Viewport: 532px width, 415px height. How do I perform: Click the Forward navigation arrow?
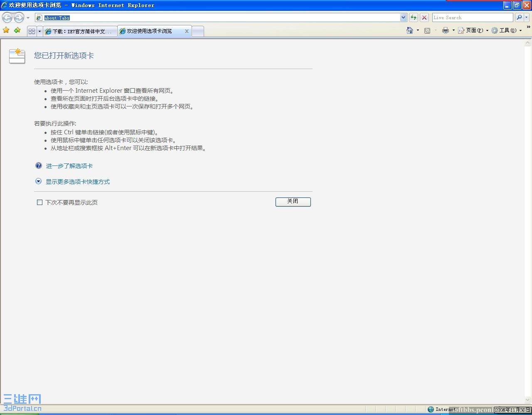[x=19, y=17]
